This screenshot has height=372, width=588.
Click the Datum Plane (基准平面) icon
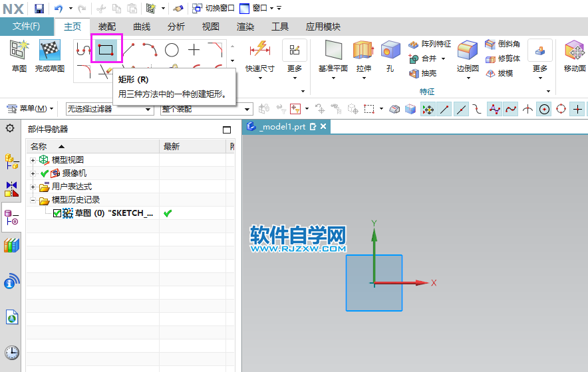(333, 50)
